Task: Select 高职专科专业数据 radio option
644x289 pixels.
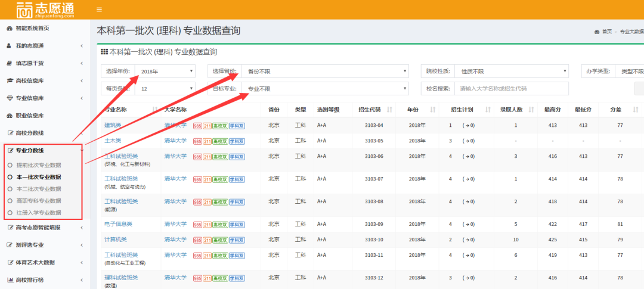Action: 10,201
